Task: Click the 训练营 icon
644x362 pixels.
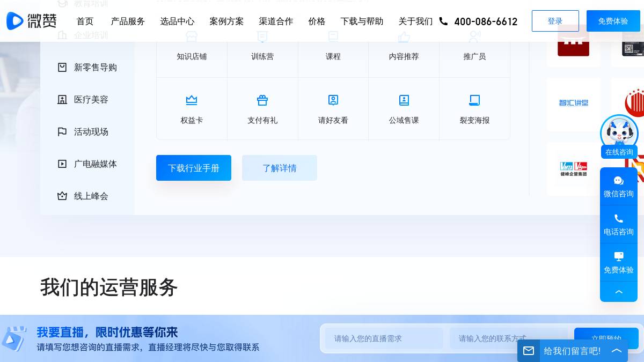Action: tap(262, 36)
